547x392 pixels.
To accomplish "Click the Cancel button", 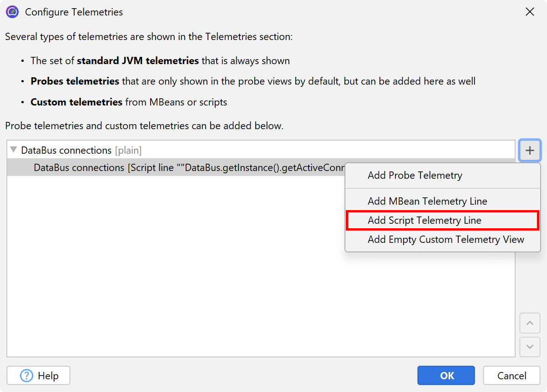I will point(512,376).
